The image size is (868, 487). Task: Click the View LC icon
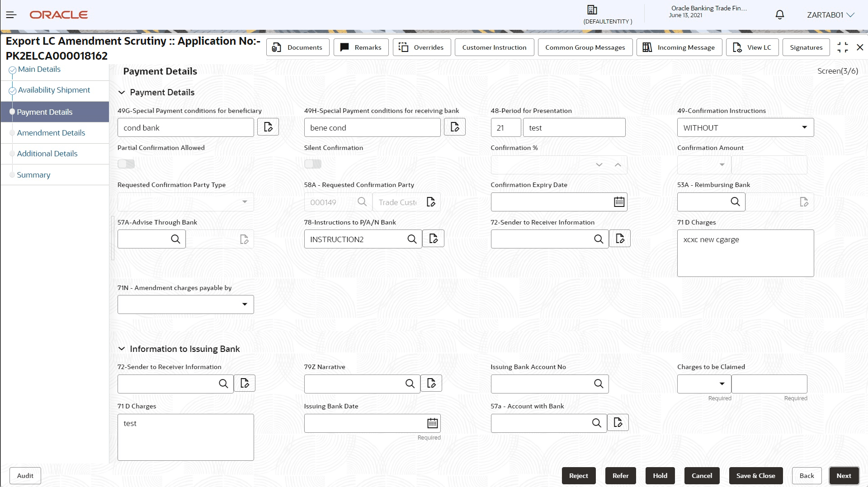tap(737, 47)
